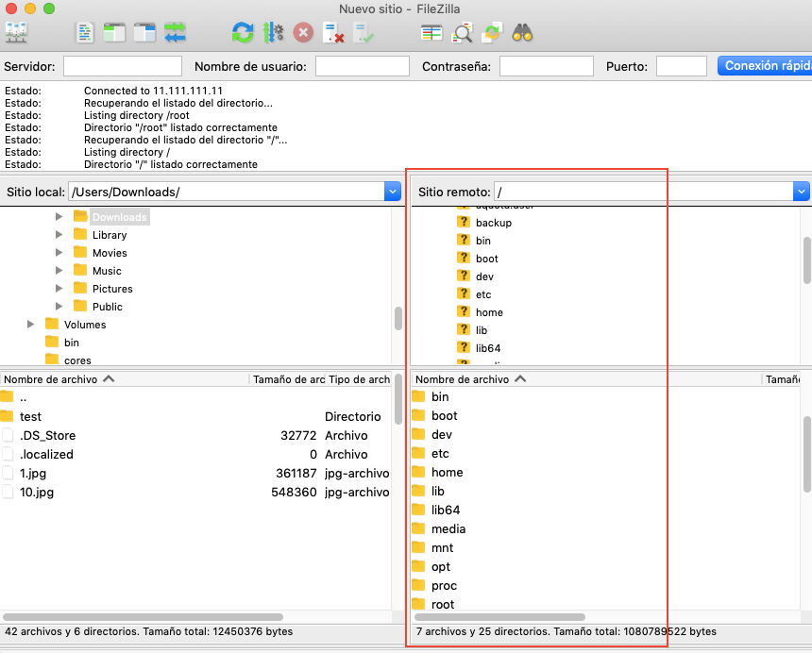This screenshot has width=812, height=653.
Task: Toggle local directory tree view icon
Action: [x=114, y=33]
